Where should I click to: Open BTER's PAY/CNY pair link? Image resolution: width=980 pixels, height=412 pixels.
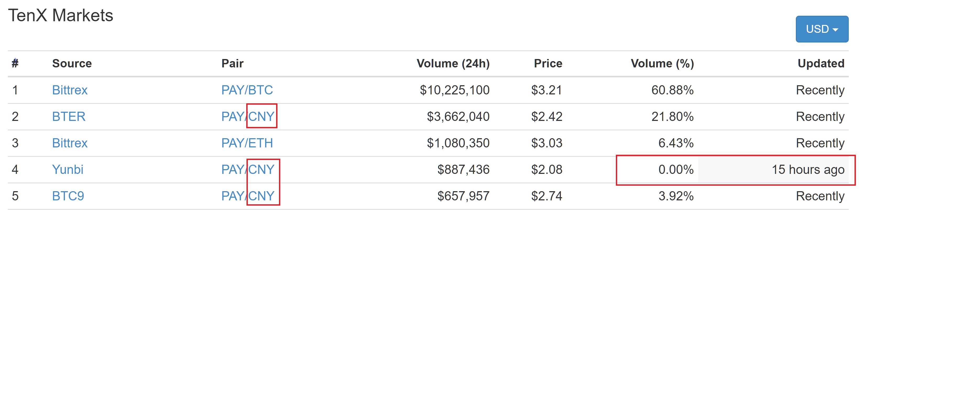pos(248,116)
